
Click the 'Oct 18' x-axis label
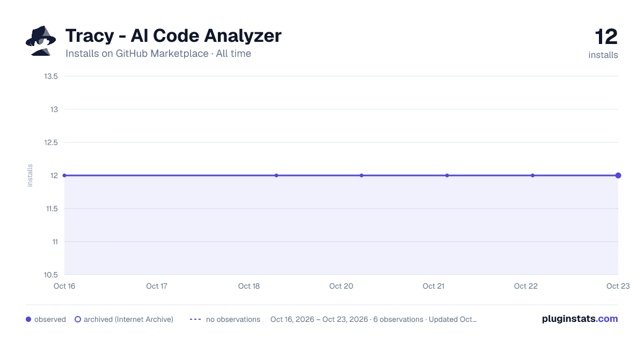[249, 286]
